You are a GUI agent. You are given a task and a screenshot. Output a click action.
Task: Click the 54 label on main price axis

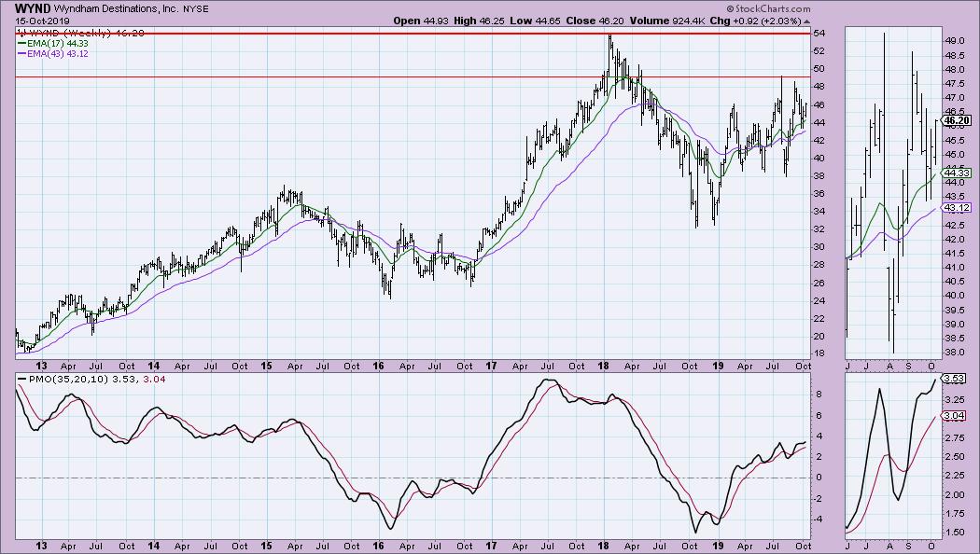tap(819, 33)
